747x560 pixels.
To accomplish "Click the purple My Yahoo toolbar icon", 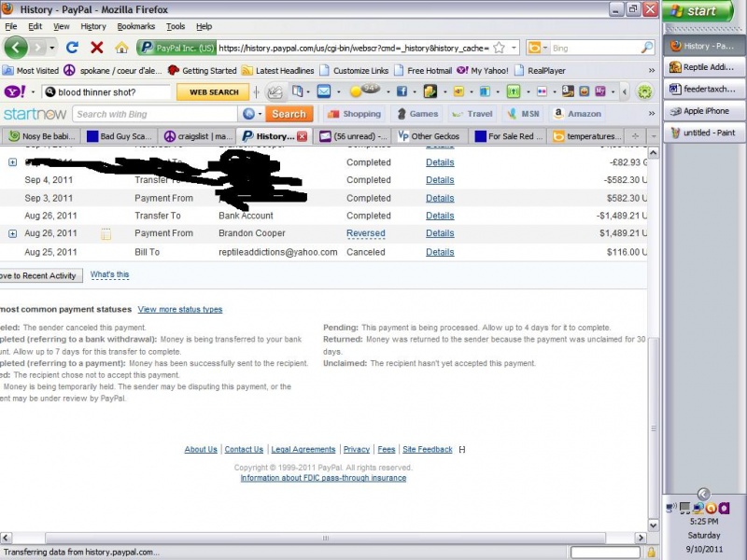I will click(x=600, y=91).
